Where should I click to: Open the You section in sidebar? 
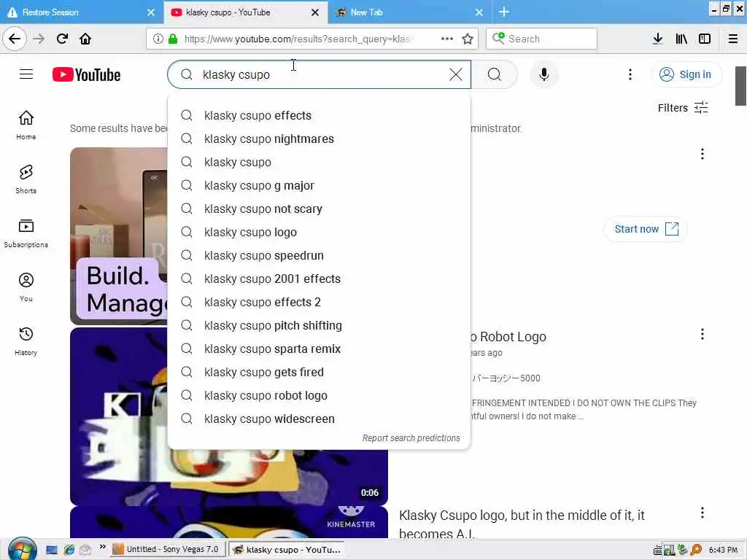[26, 287]
